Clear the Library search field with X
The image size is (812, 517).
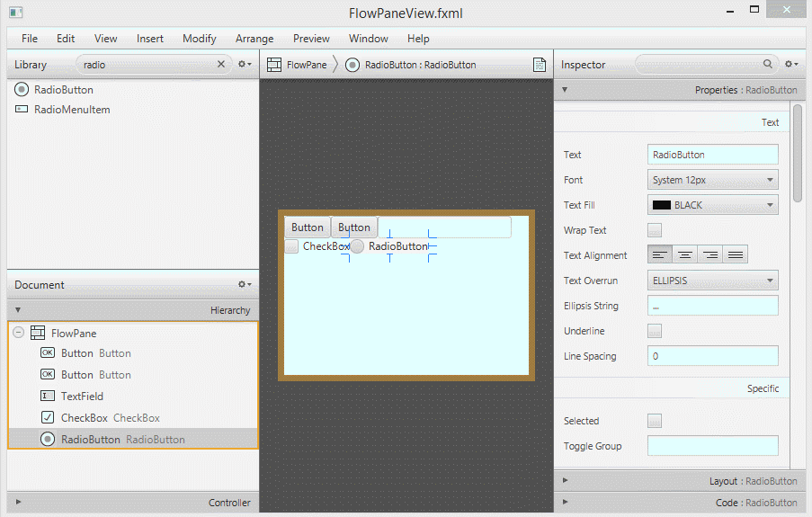coord(221,65)
